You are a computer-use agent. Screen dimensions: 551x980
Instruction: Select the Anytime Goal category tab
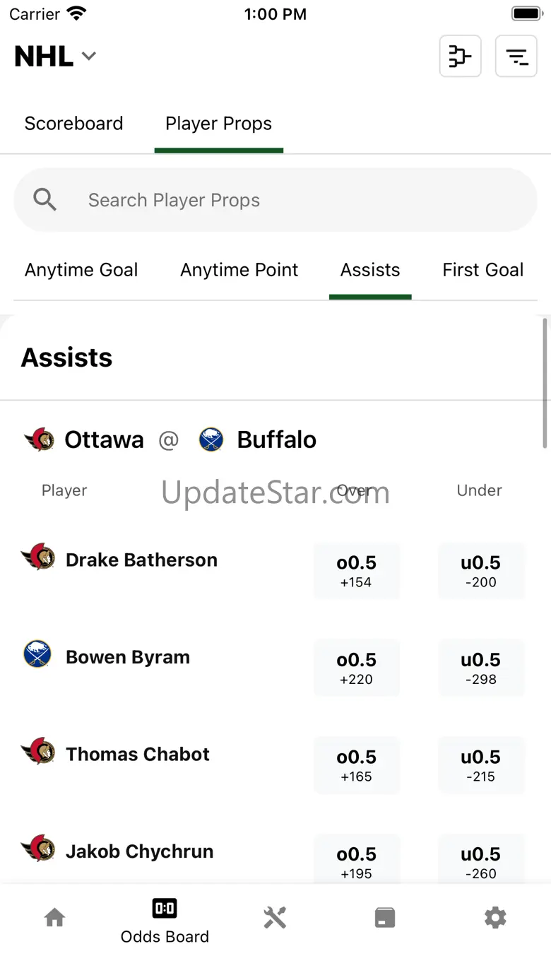[81, 270]
